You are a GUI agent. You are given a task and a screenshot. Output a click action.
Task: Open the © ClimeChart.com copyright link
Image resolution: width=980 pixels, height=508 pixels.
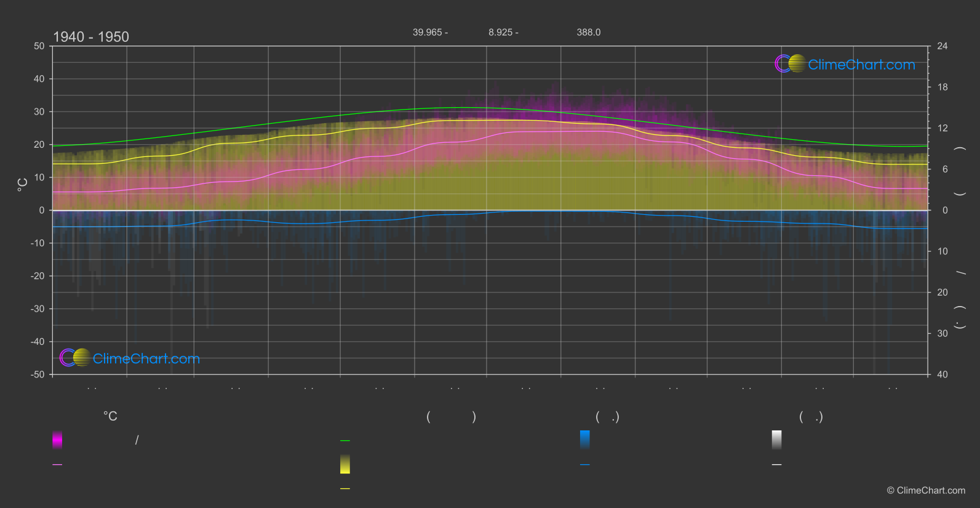pos(926,491)
